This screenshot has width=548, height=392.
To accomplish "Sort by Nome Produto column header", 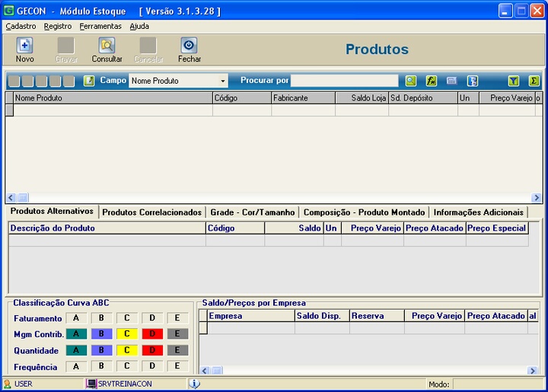I will pos(113,98).
